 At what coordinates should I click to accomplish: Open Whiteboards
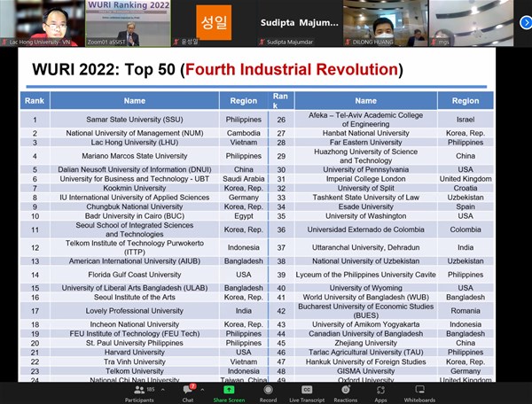click(418, 392)
